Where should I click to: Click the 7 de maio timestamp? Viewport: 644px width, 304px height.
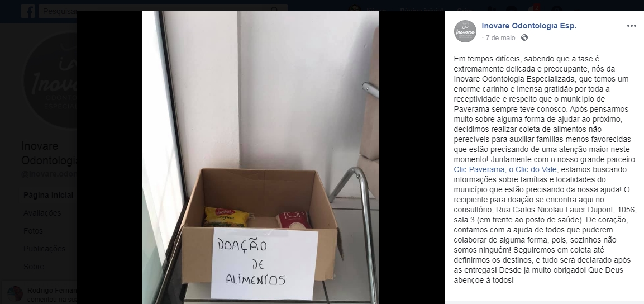(500, 38)
